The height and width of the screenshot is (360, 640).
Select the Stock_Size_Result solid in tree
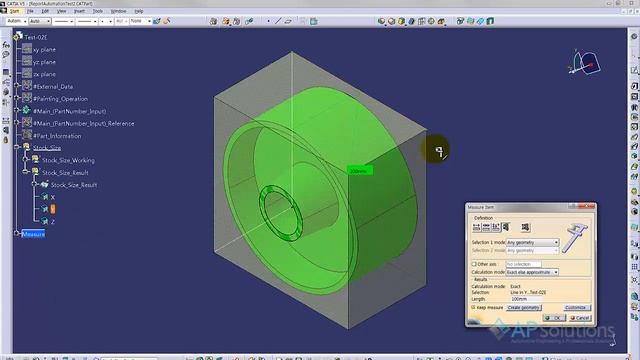point(73,185)
